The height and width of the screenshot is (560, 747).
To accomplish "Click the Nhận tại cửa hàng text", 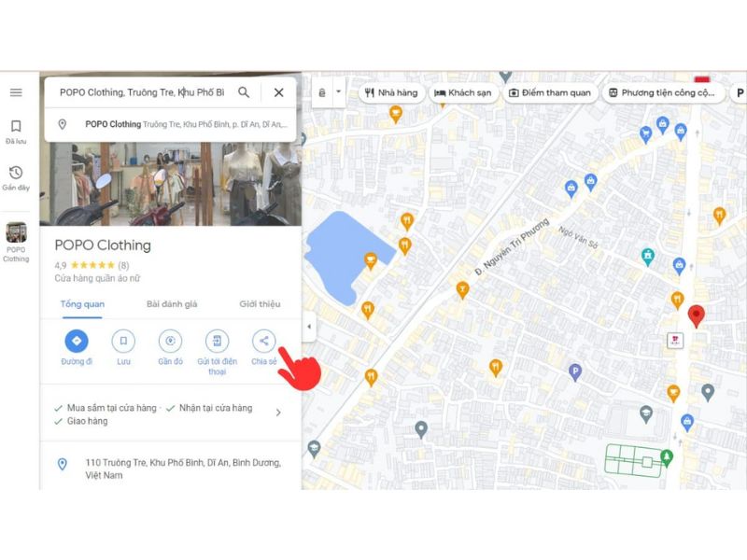I will (216, 408).
